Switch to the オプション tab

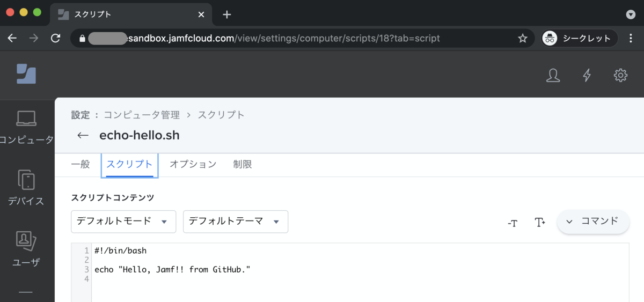tap(193, 164)
